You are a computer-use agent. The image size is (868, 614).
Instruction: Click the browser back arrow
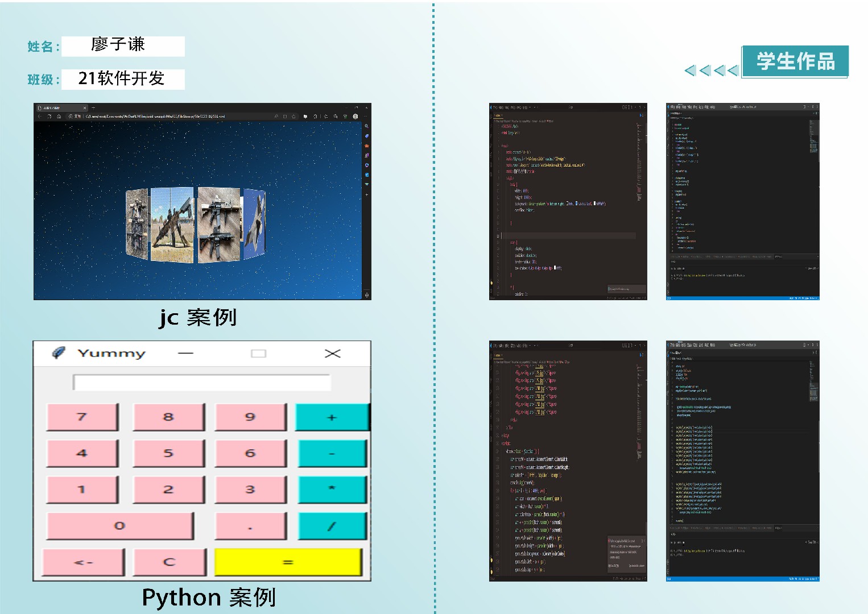(39, 117)
